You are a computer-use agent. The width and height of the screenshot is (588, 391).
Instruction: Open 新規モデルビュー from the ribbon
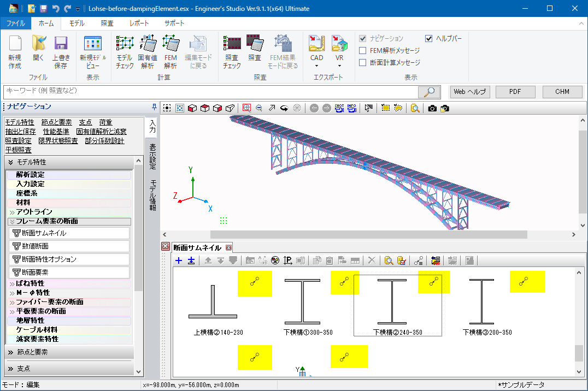[93, 52]
